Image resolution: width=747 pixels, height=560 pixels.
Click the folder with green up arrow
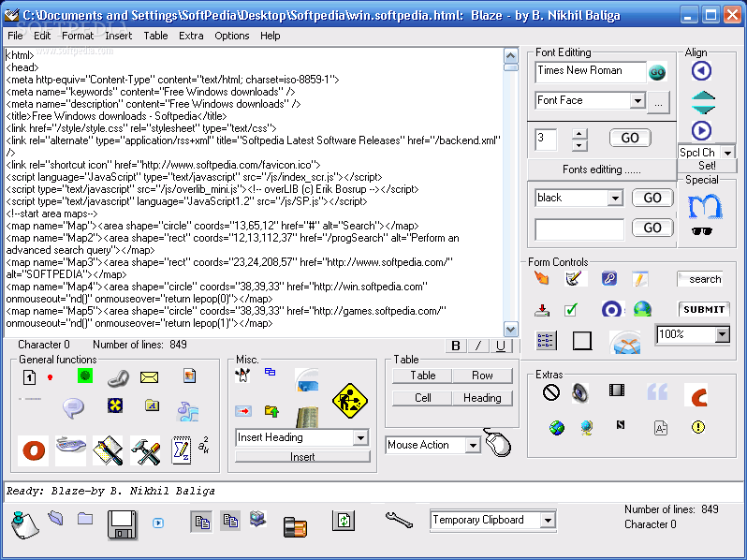coord(271,411)
